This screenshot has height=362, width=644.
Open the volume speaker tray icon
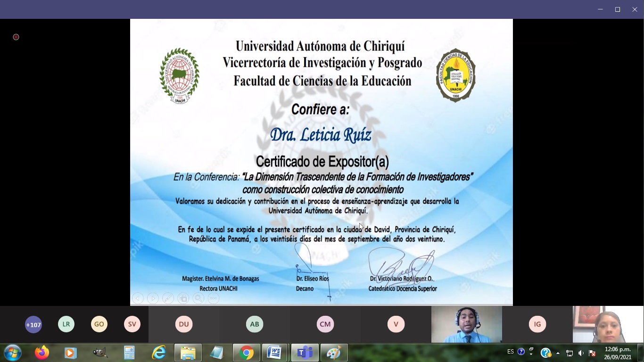581,353
